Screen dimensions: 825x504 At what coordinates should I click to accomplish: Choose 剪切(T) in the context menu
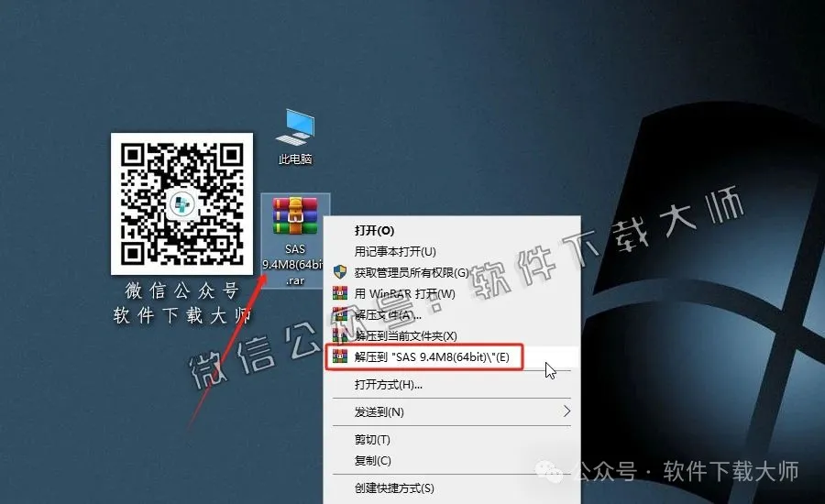(x=452, y=439)
